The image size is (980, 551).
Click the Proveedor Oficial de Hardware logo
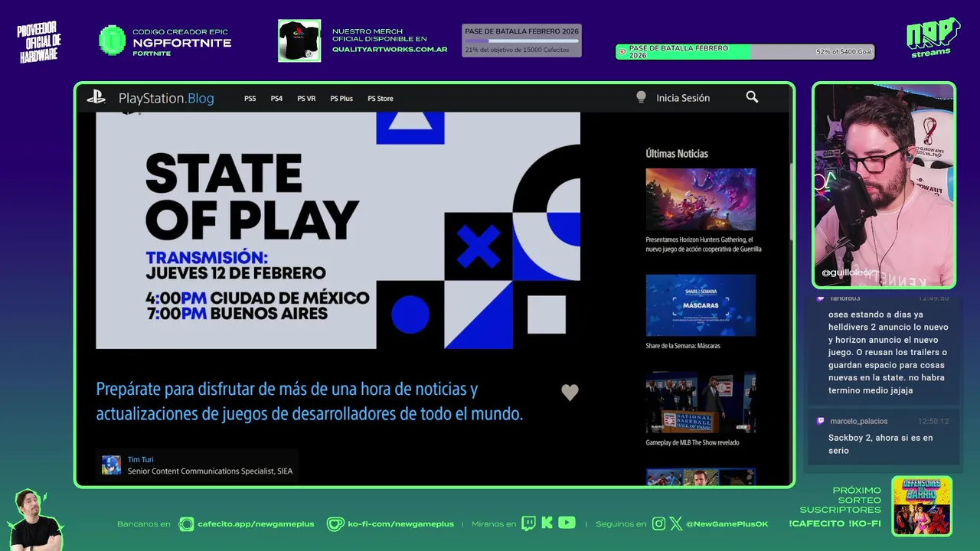[x=39, y=43]
